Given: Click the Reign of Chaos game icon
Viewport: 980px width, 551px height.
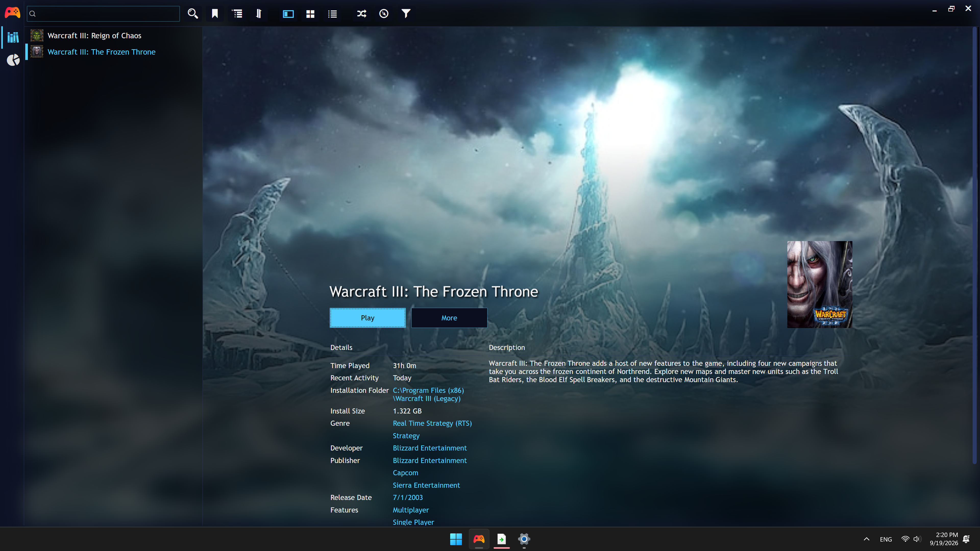Looking at the screenshot, I should (37, 36).
